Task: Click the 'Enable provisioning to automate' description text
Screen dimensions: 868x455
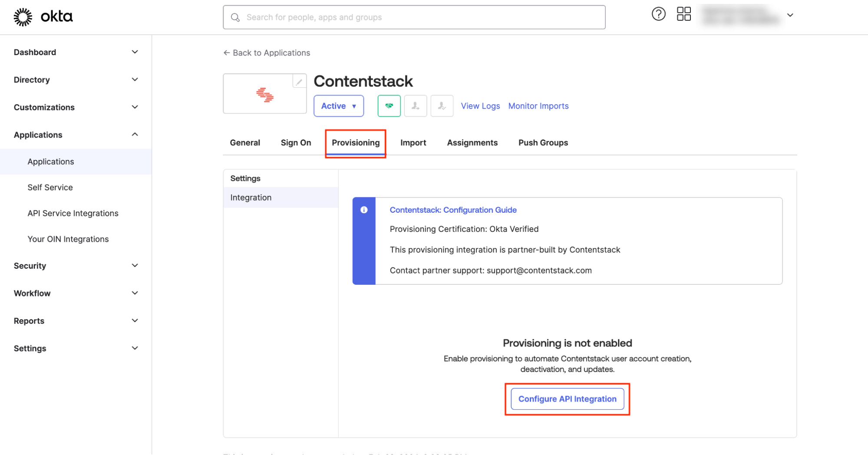Action: click(567, 364)
